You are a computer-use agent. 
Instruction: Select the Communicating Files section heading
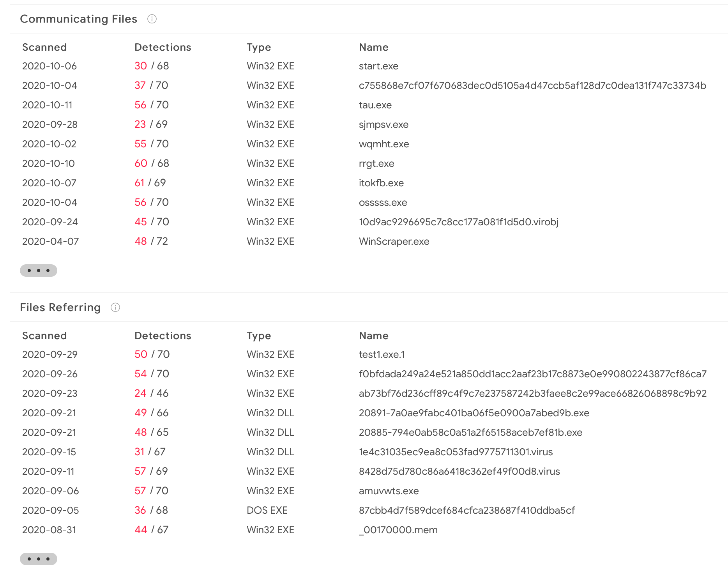(x=79, y=19)
